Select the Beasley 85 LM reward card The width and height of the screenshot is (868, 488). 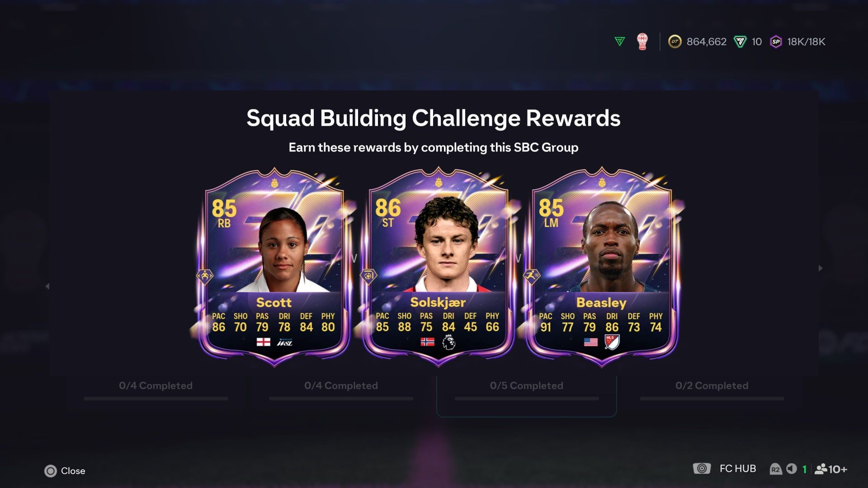click(x=601, y=267)
